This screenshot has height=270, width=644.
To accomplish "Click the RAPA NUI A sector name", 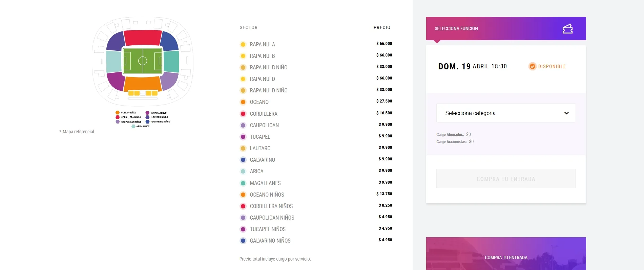I will (x=263, y=44).
